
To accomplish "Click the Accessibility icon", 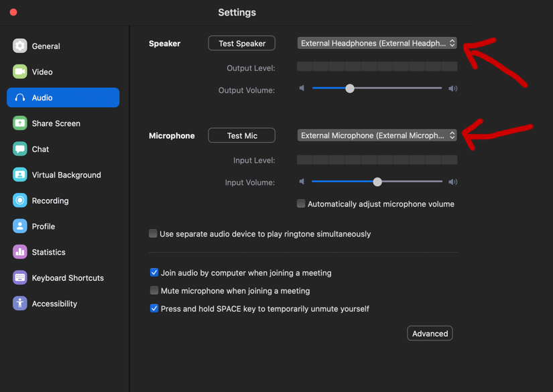I will coord(19,303).
